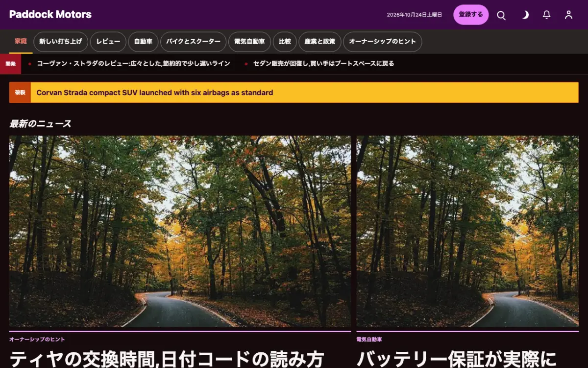Open notifications bell icon
The image size is (588, 368).
click(x=547, y=15)
